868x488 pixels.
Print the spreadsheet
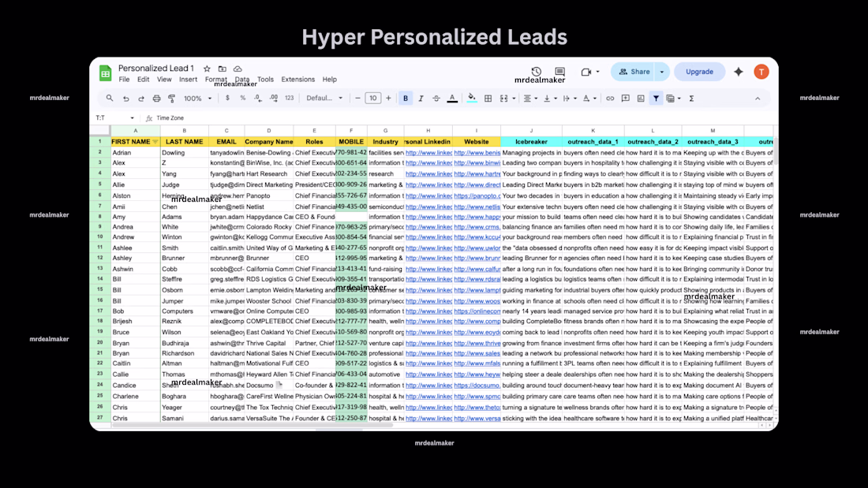[x=157, y=99]
